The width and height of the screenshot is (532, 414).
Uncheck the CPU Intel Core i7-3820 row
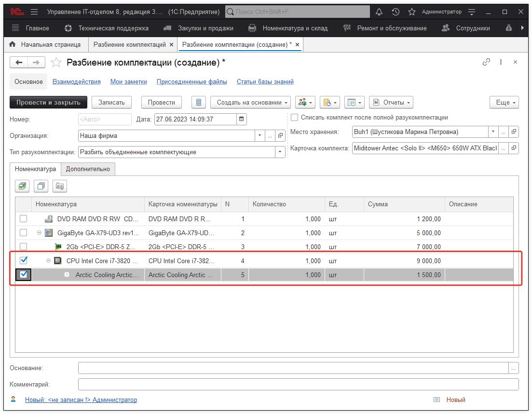23,261
